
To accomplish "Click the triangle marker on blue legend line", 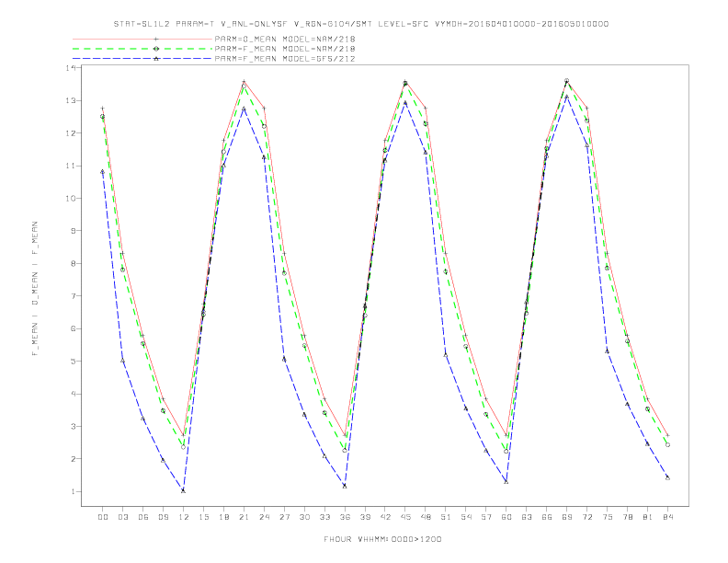I will (x=156, y=59).
